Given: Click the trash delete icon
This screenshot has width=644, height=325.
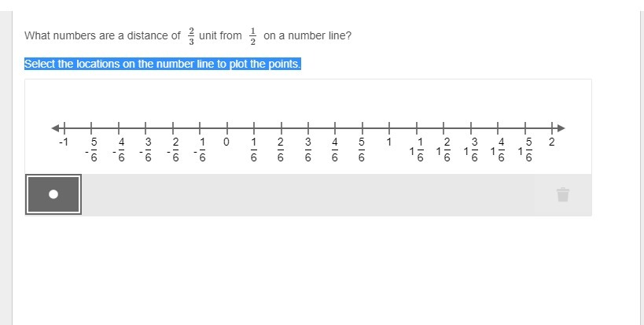Looking at the screenshot, I should [563, 194].
